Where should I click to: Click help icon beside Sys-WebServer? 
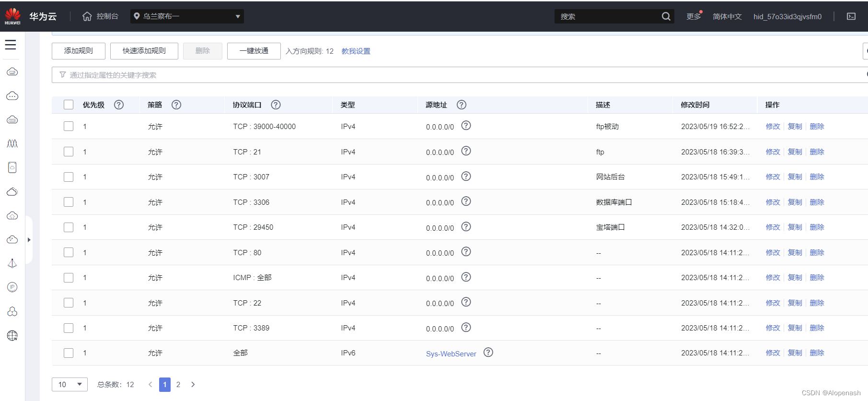coord(488,353)
